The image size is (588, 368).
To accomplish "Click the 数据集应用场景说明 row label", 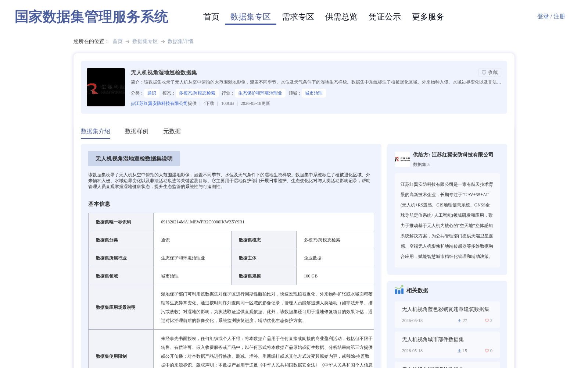I will [116, 307].
